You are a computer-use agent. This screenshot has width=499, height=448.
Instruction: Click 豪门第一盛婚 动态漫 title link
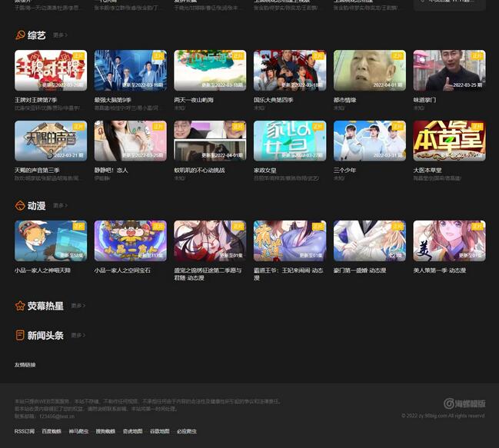[x=360, y=270]
